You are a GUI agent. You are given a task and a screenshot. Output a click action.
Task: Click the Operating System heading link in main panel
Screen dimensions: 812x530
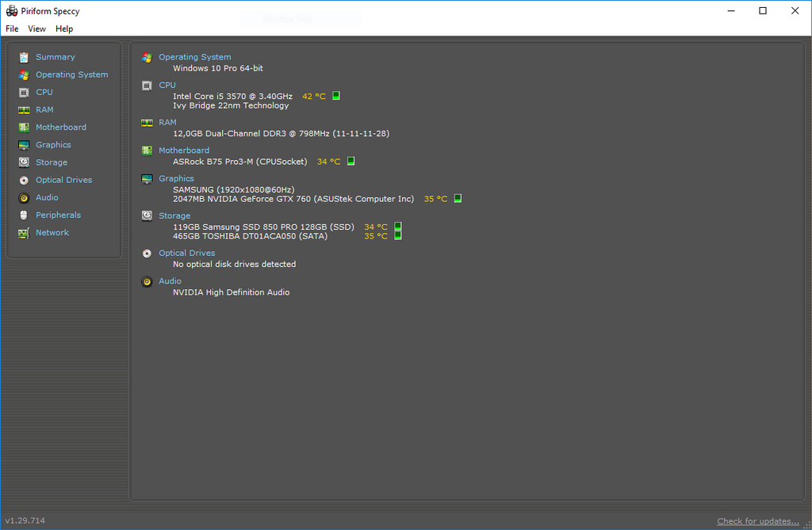[195, 57]
